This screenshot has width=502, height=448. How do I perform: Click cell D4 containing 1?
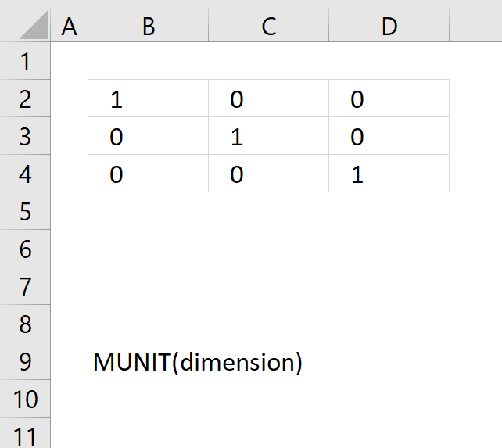click(x=389, y=174)
